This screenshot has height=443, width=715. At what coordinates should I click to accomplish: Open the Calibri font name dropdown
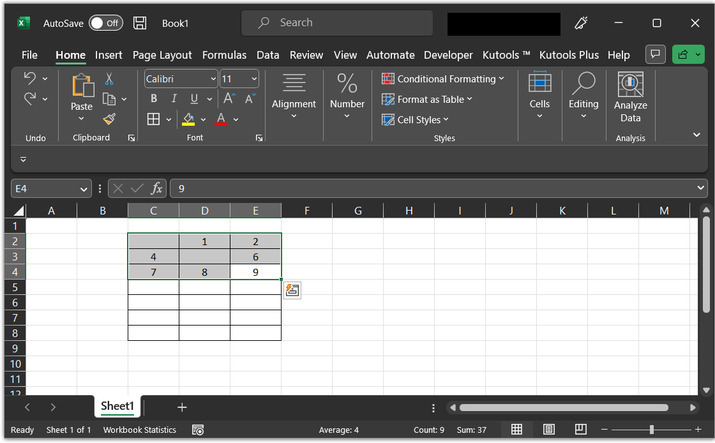pos(211,79)
